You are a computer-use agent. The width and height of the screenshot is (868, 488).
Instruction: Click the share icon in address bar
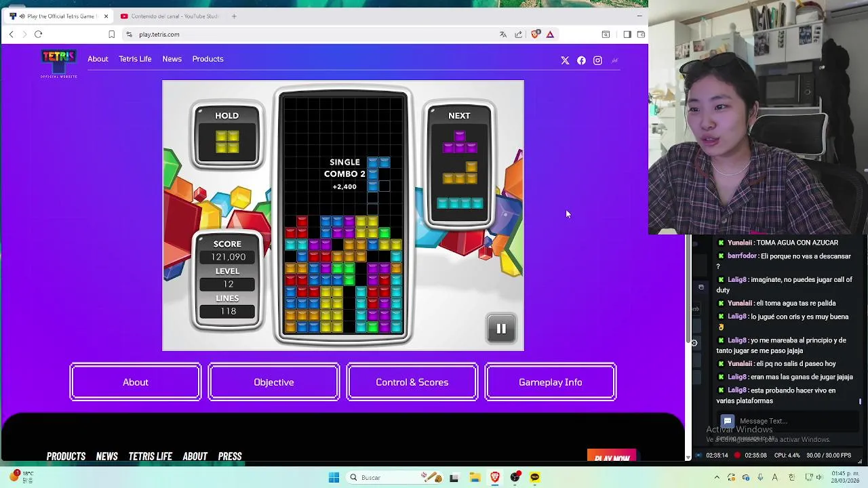(519, 35)
